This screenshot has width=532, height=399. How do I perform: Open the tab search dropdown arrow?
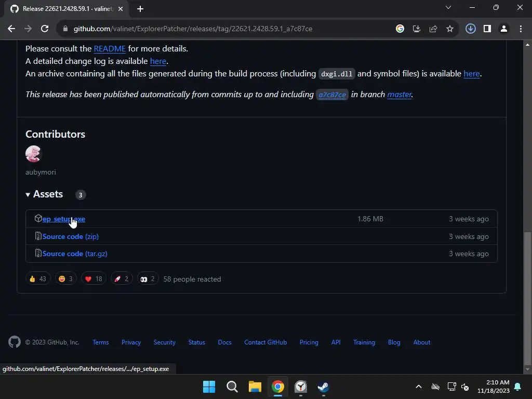pyautogui.click(x=448, y=7)
